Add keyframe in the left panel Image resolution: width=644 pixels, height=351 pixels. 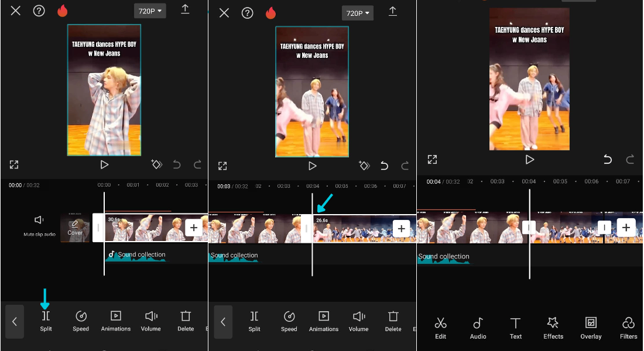[156, 164]
